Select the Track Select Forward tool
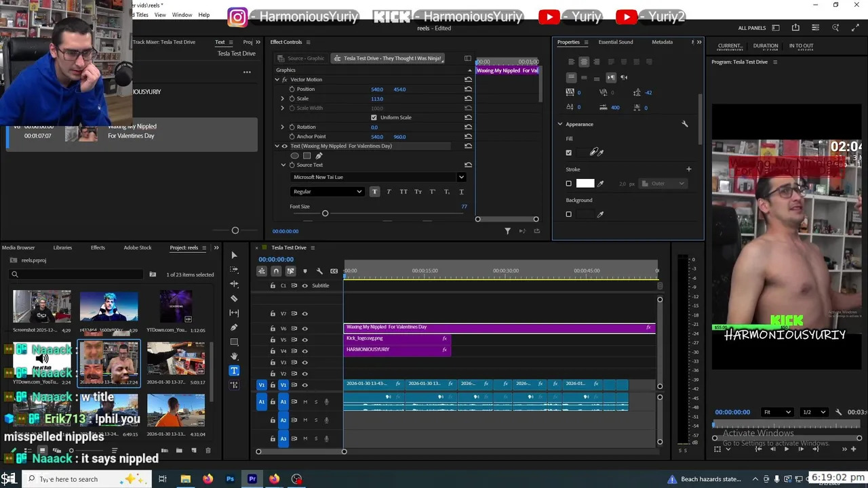This screenshot has width=868, height=488. click(x=234, y=270)
